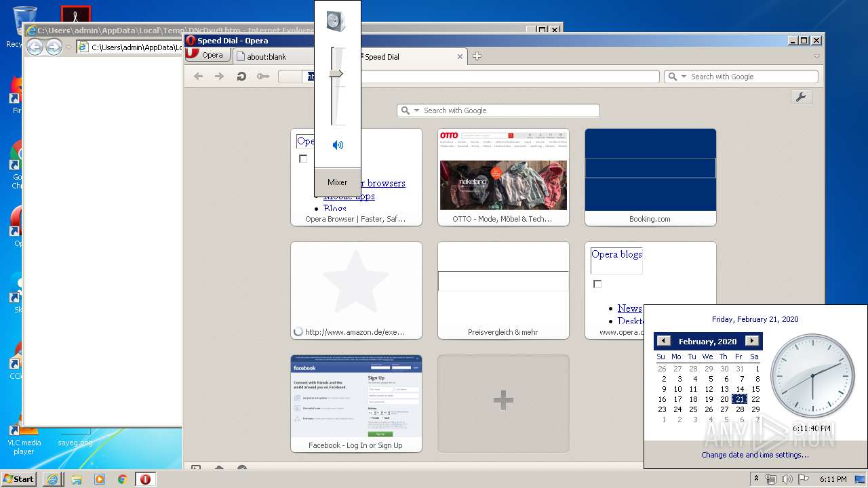Click the Action Center flag icon
868x488 pixels.
(802, 479)
